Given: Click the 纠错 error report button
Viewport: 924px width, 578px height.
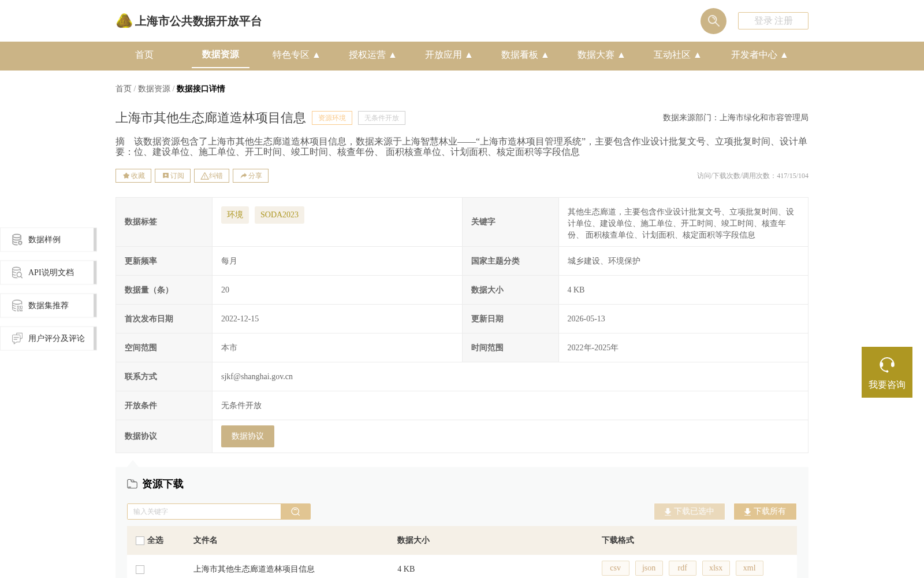Looking at the screenshot, I should coord(211,176).
